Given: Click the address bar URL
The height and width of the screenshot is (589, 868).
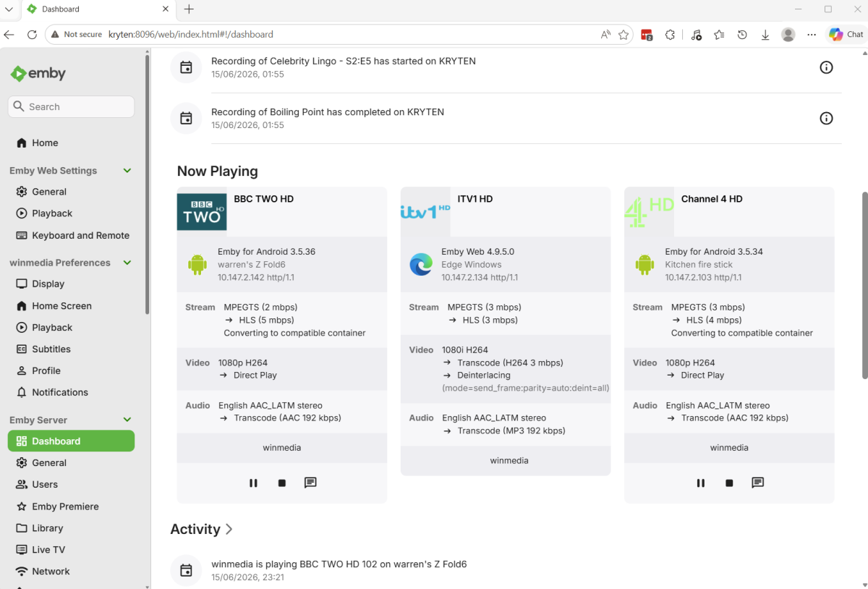Looking at the screenshot, I should 191,34.
